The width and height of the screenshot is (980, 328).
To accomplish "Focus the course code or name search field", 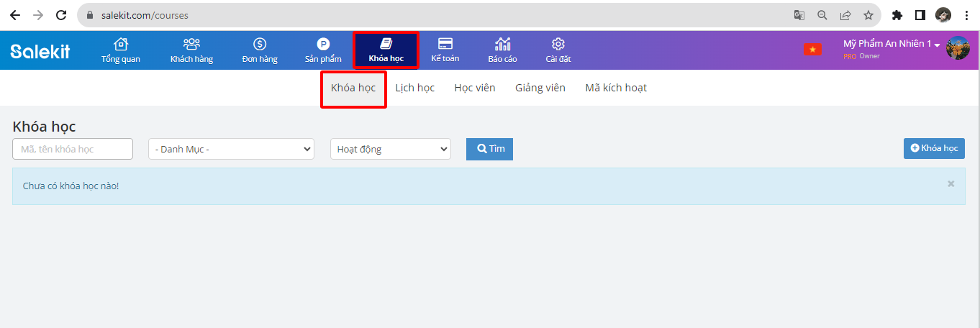I will click(x=73, y=149).
